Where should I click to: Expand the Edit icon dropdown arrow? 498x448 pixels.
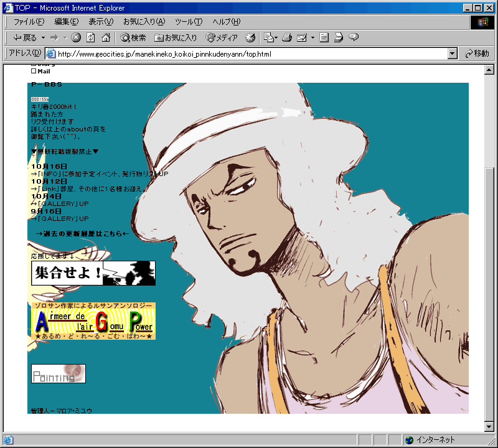click(312, 38)
